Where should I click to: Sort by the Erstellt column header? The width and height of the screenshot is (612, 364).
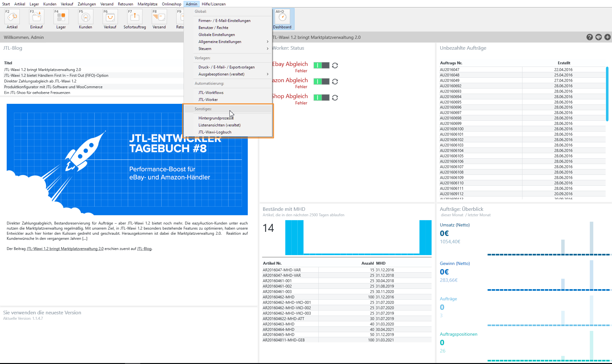click(x=564, y=63)
